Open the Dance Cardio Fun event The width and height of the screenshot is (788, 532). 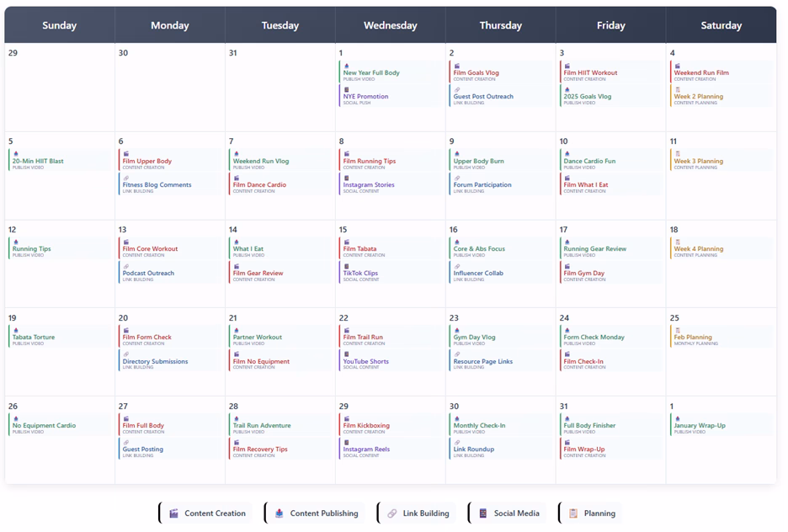click(x=610, y=160)
